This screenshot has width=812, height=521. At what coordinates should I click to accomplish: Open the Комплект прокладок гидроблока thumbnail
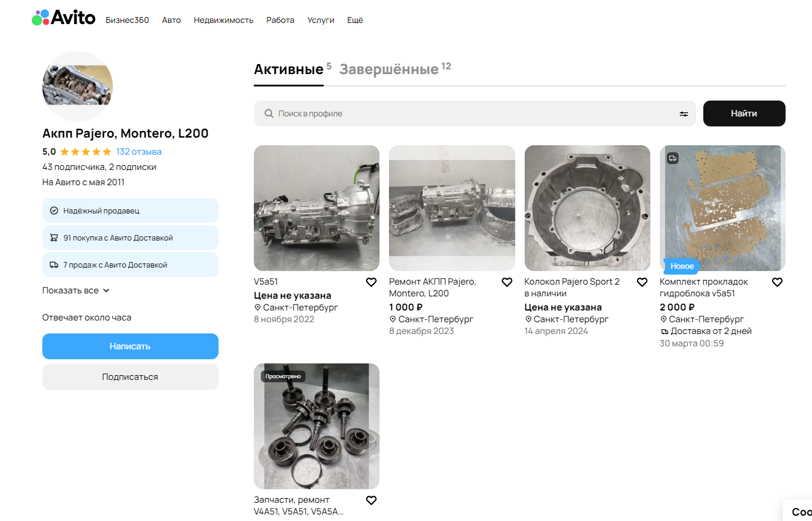(x=722, y=208)
